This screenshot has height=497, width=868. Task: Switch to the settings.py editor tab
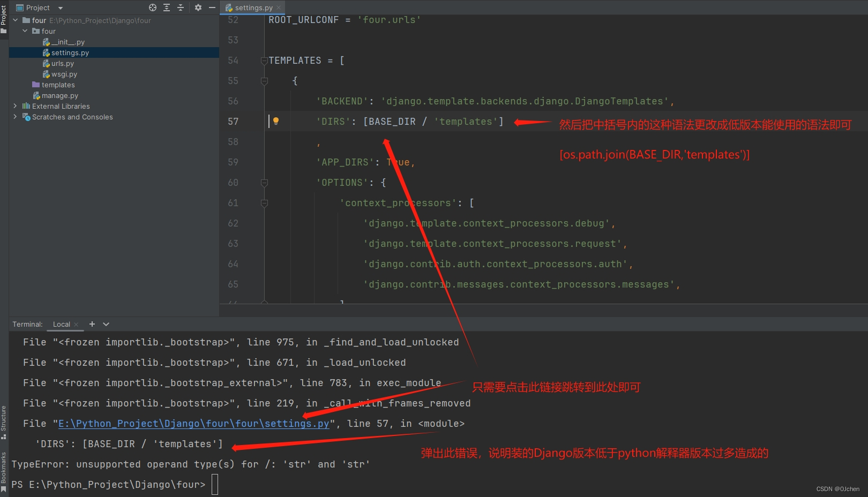point(253,7)
